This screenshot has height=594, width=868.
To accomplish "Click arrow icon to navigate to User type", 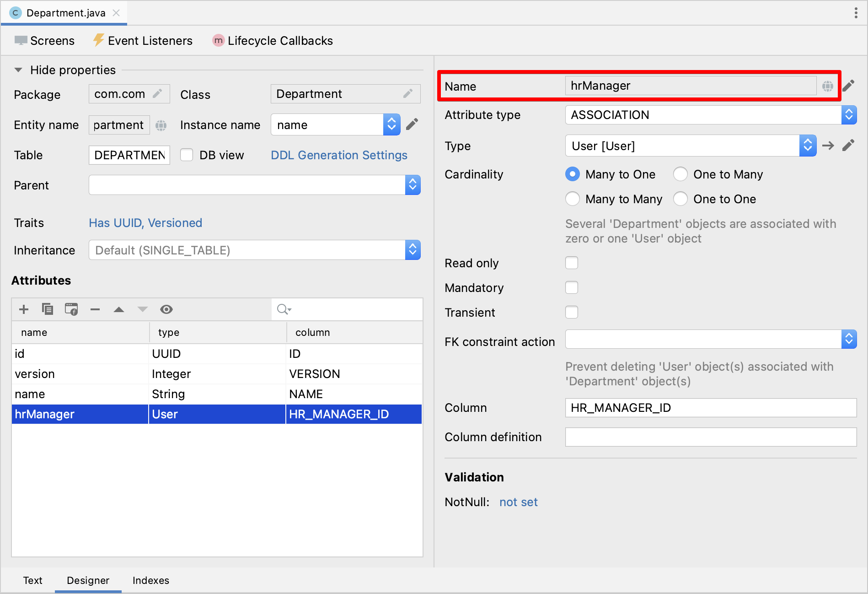I will click(828, 146).
